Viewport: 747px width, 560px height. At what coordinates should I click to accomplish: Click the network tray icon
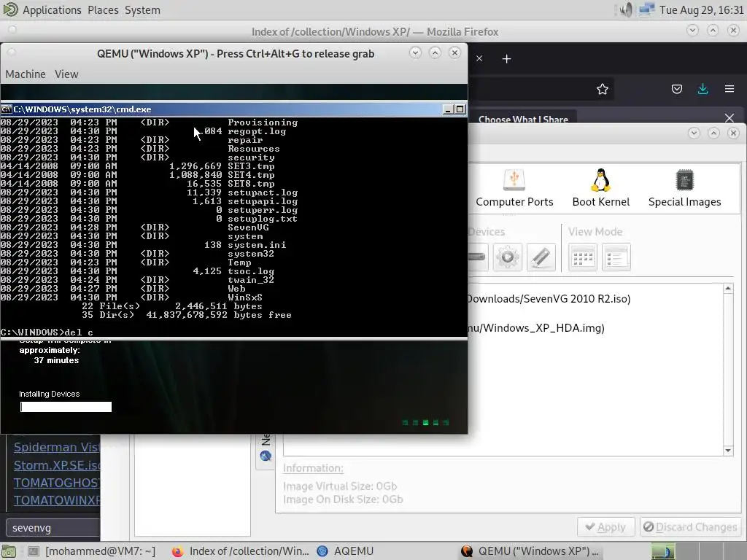(x=646, y=9)
